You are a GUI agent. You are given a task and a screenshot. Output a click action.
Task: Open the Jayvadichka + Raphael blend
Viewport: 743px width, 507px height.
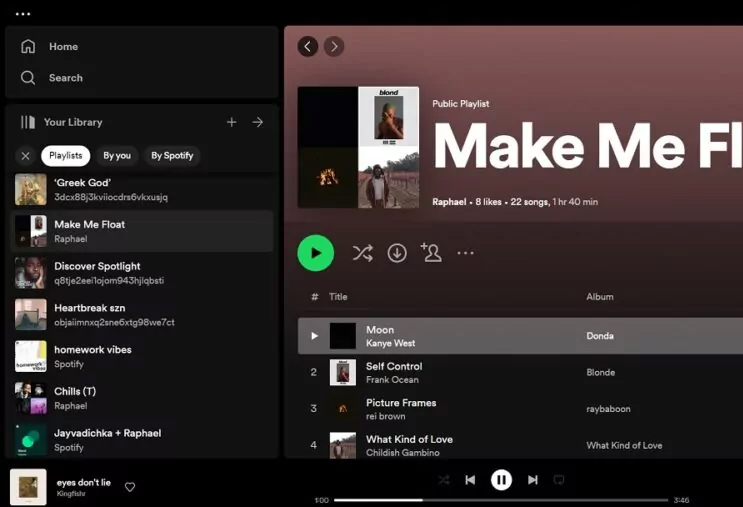click(142, 440)
